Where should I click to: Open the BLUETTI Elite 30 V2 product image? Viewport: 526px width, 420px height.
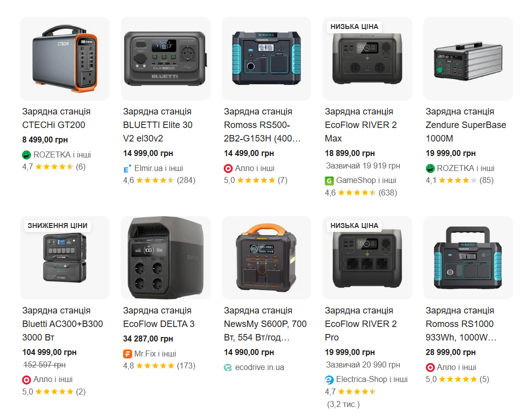(166, 58)
